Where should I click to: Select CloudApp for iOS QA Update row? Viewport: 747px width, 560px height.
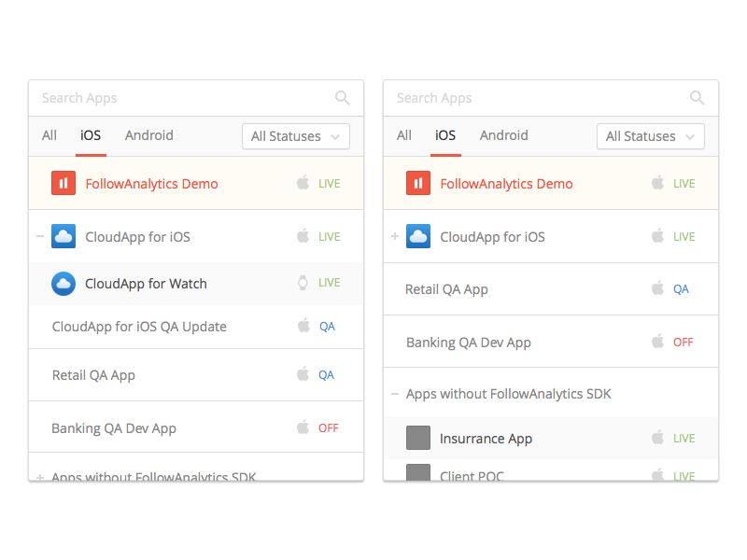pyautogui.click(x=196, y=327)
